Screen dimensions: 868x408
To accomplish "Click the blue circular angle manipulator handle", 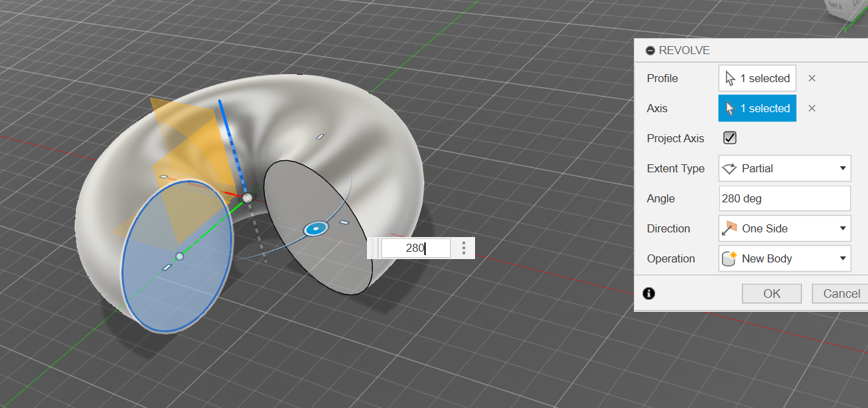I will click(x=316, y=229).
